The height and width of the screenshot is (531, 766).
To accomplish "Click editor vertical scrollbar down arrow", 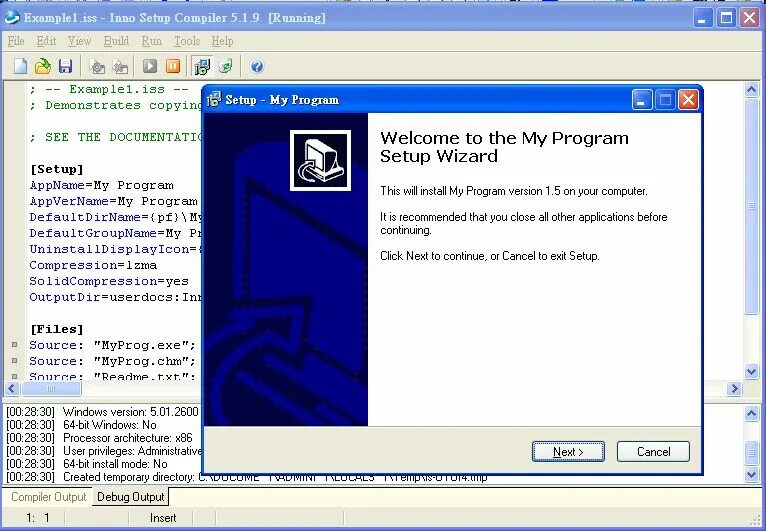I will [x=751, y=372].
